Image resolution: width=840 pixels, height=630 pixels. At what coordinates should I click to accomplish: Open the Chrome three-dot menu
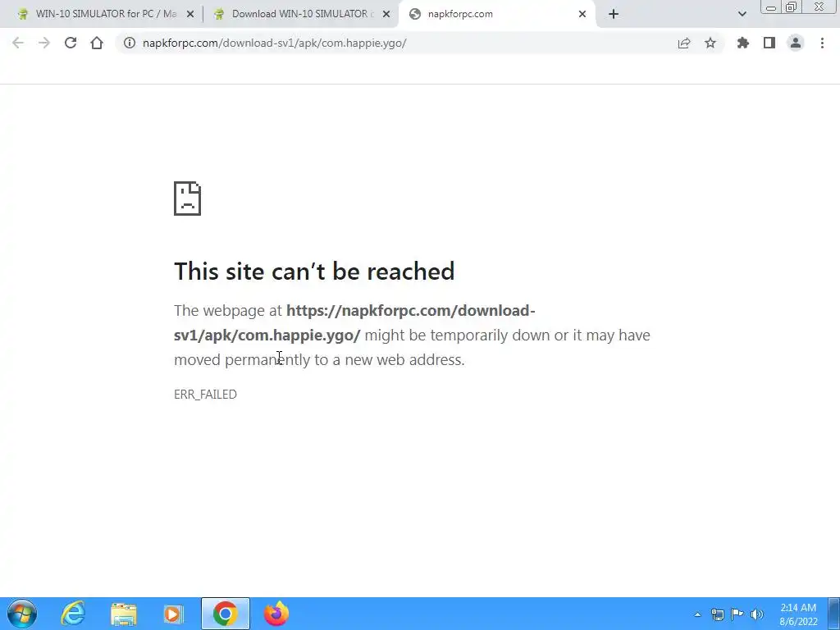pos(822,43)
